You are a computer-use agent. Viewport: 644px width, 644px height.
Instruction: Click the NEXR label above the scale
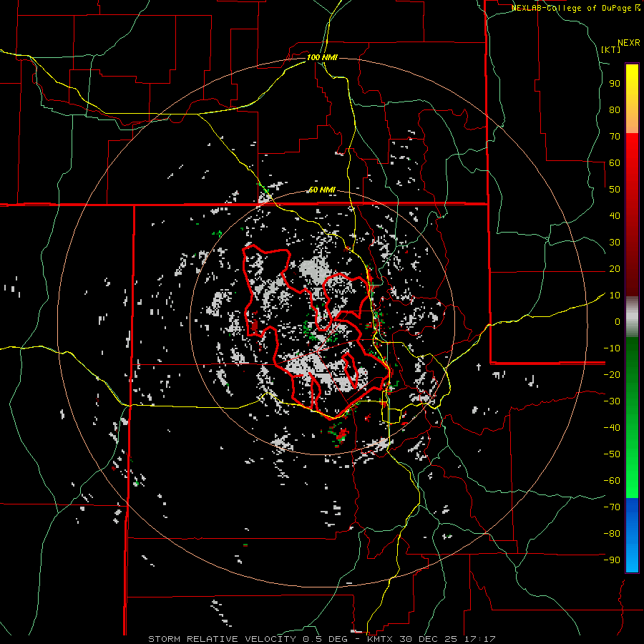629,43
